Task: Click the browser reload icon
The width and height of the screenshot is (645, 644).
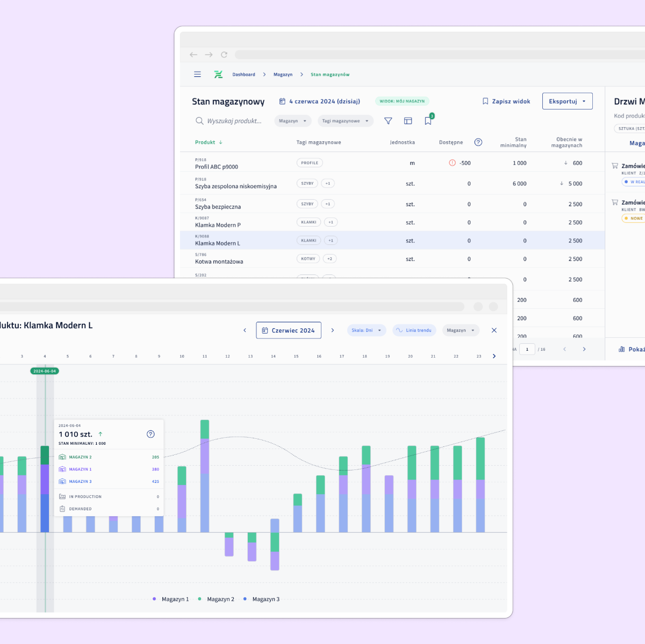Action: [x=224, y=55]
